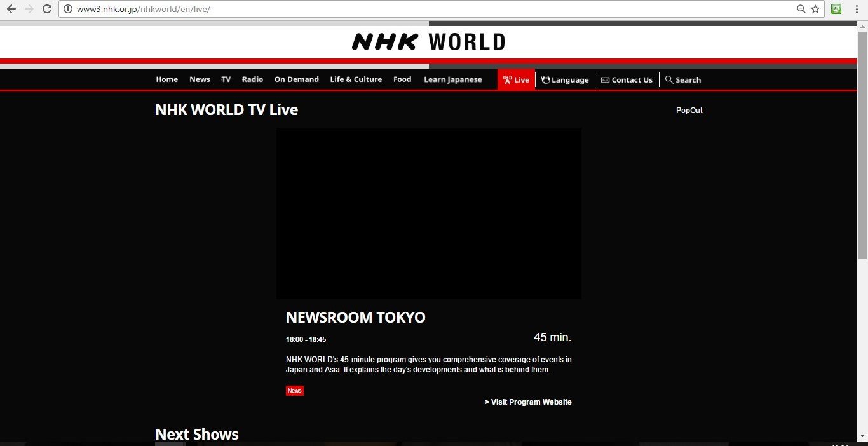Click the live video player
The height and width of the screenshot is (446, 868).
click(x=429, y=213)
